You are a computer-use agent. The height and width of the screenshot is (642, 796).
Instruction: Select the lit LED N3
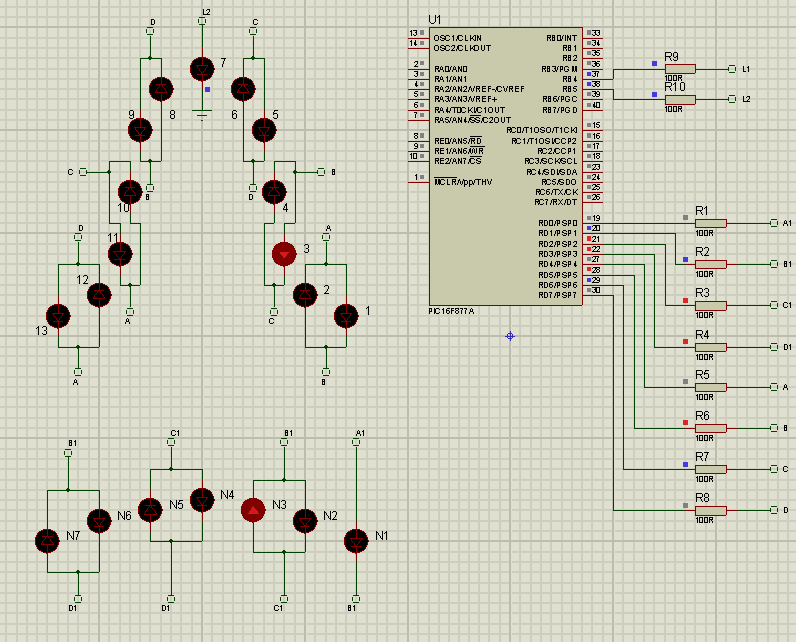pyautogui.click(x=255, y=511)
